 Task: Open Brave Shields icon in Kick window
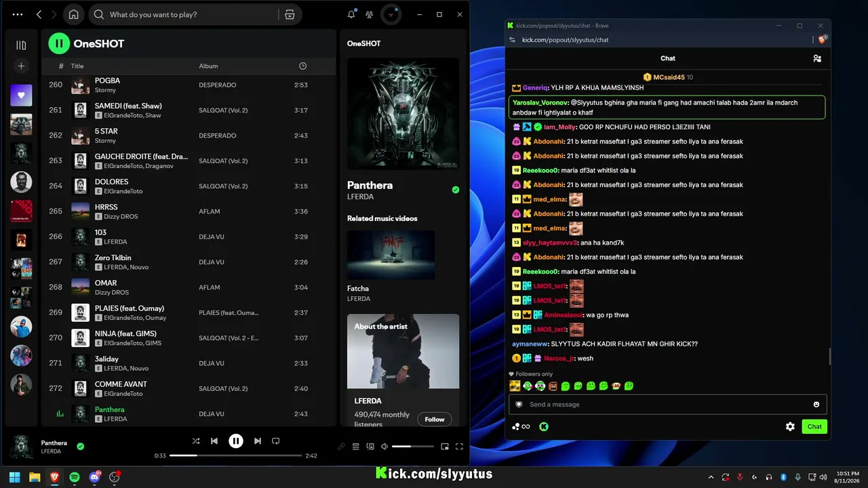[823, 40]
